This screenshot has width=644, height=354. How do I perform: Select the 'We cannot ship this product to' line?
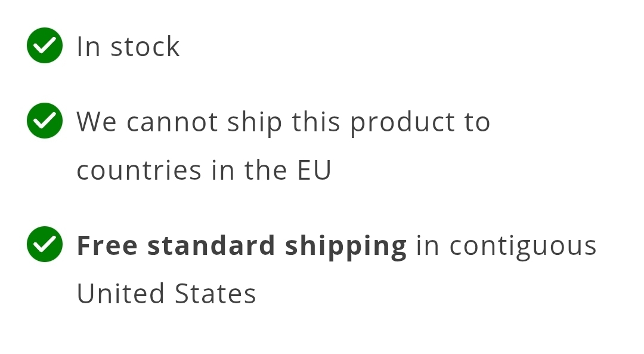pyautogui.click(x=283, y=122)
